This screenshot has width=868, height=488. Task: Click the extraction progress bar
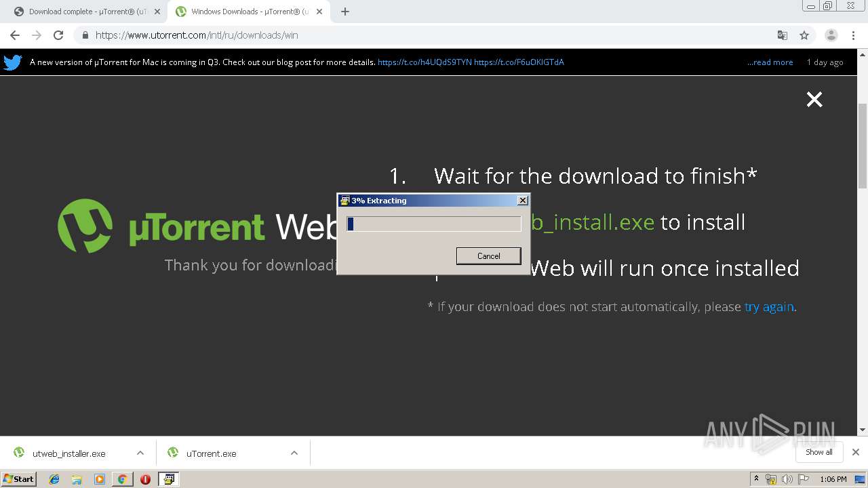[434, 224]
